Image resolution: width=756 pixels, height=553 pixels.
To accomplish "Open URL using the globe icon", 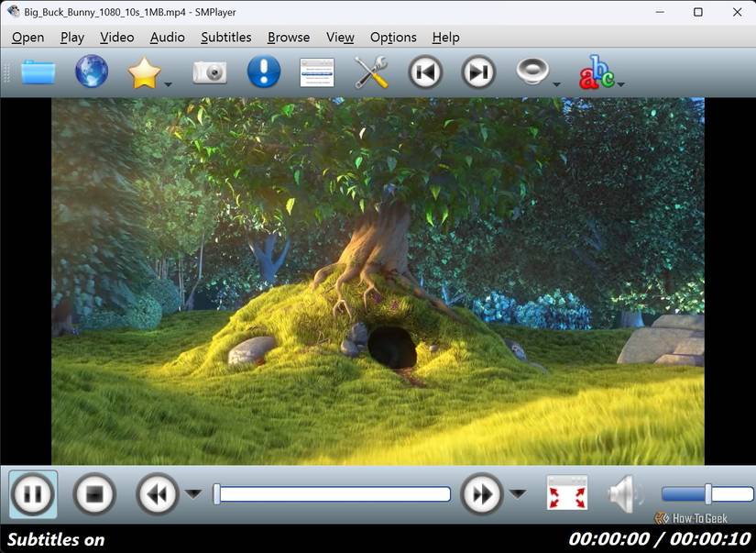I will (92, 72).
